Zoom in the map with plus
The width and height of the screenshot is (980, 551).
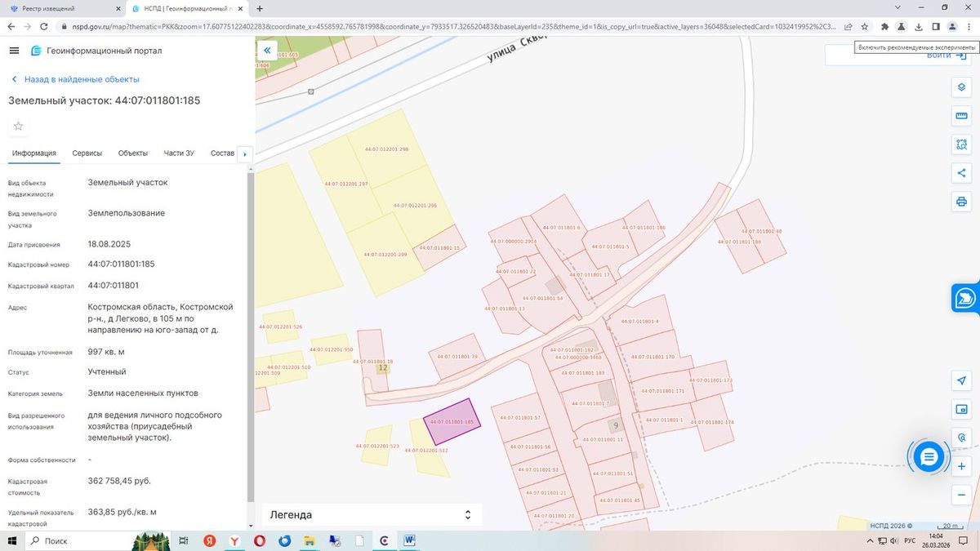click(961, 466)
